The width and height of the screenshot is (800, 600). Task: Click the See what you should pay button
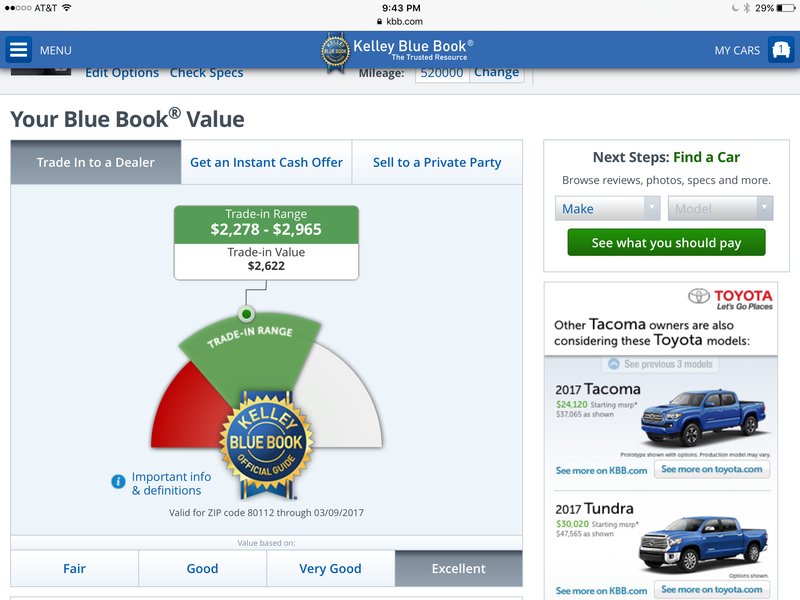click(666, 242)
